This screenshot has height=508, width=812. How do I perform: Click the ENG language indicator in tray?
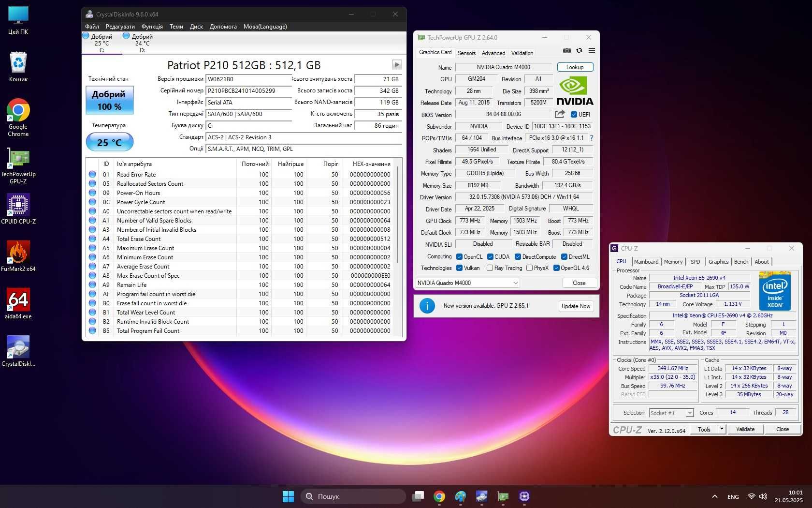733,497
